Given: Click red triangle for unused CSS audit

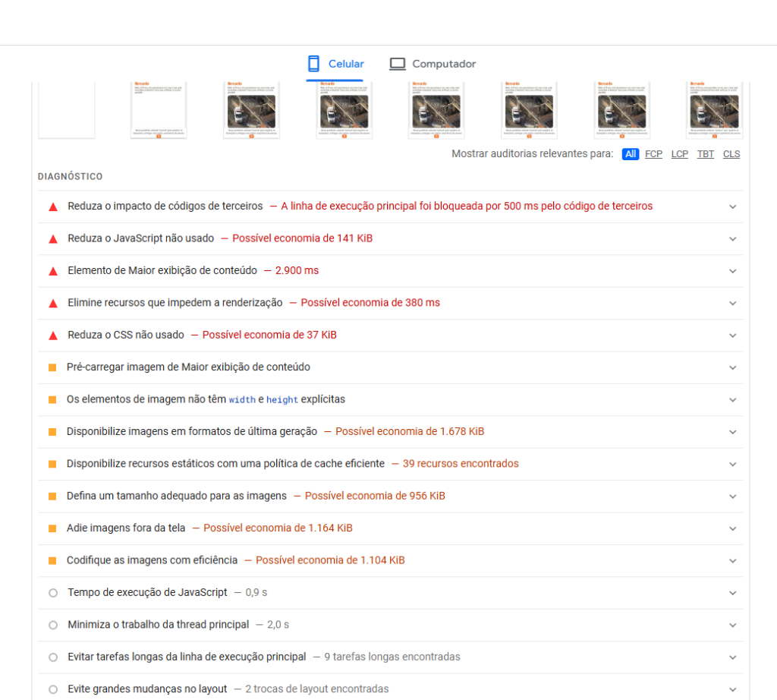Looking at the screenshot, I should point(53,336).
